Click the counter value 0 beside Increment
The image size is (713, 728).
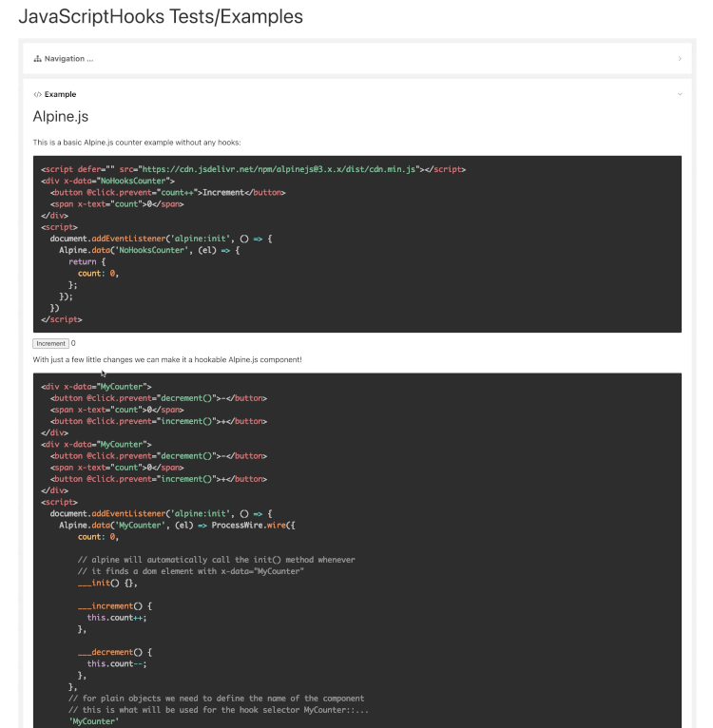click(x=73, y=343)
